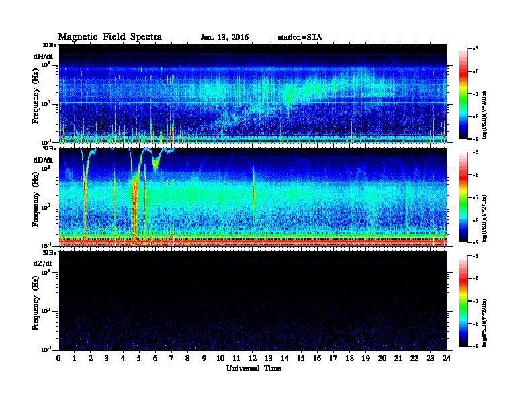Click the "-9" value on the dZ/dt color bar
Viewport: 532px width, 411px height.
pos(476,346)
